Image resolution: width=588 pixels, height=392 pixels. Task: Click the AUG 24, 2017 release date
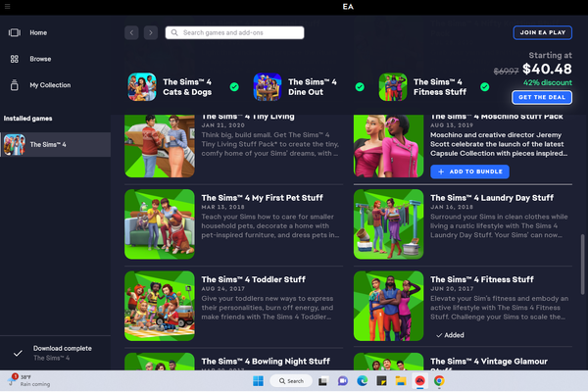coord(222,289)
